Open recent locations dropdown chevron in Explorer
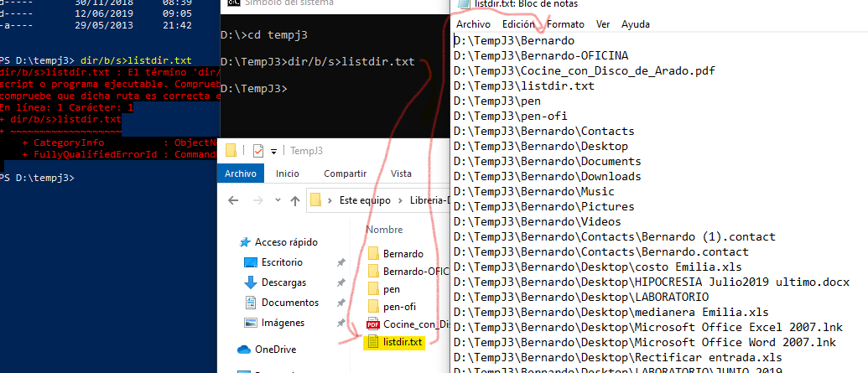This screenshot has width=868, height=373. [278, 200]
